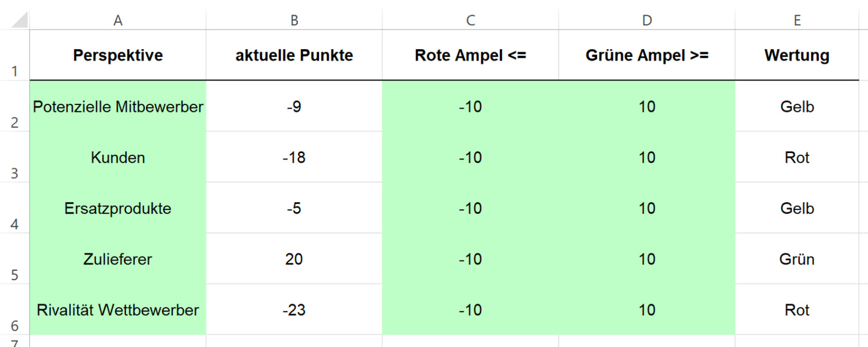Click the Kunden cell
This screenshot has width=868, height=347.
click(118, 157)
